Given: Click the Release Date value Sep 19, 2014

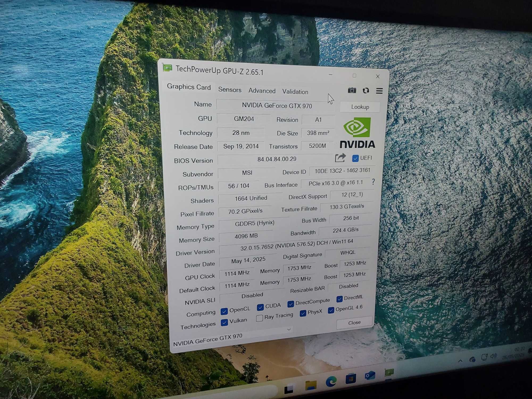Looking at the screenshot, I should point(241,146).
